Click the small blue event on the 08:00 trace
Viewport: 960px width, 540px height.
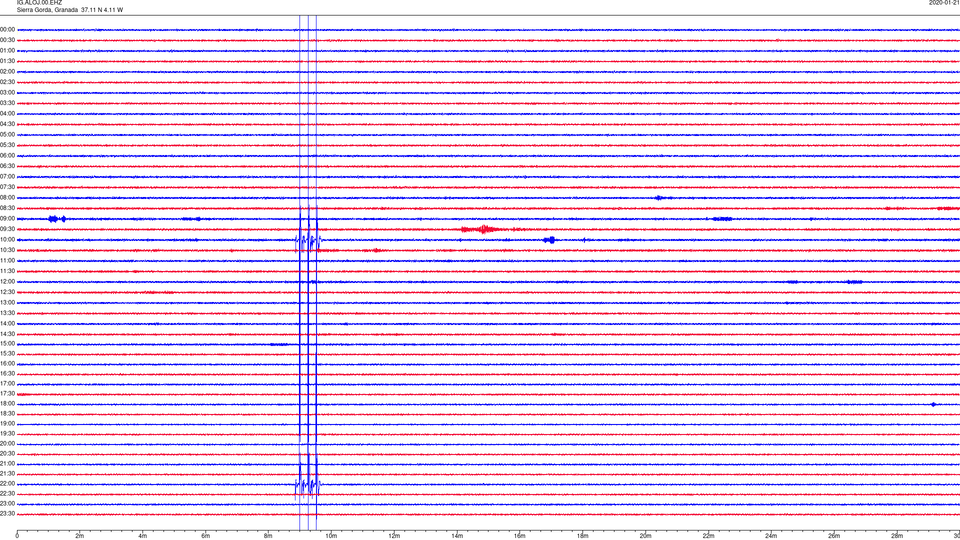click(x=659, y=198)
